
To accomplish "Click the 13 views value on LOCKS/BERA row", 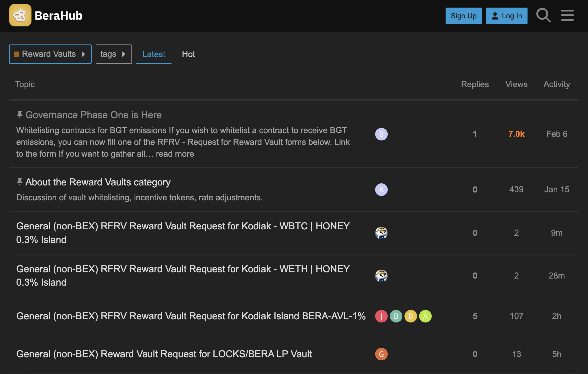I will (x=516, y=354).
